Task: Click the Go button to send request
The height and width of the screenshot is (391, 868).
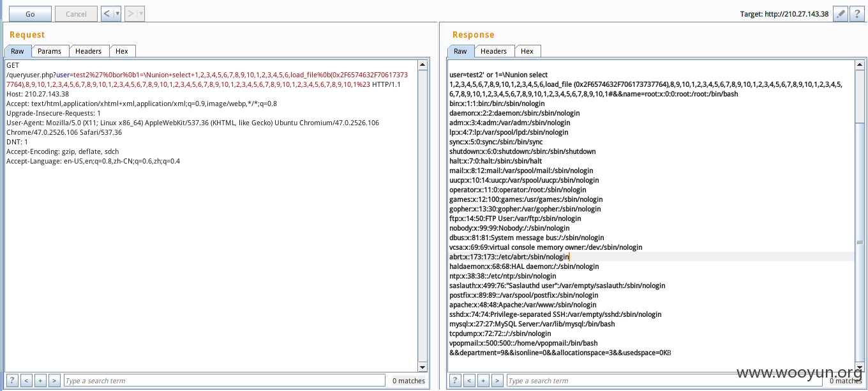Action: coord(30,13)
